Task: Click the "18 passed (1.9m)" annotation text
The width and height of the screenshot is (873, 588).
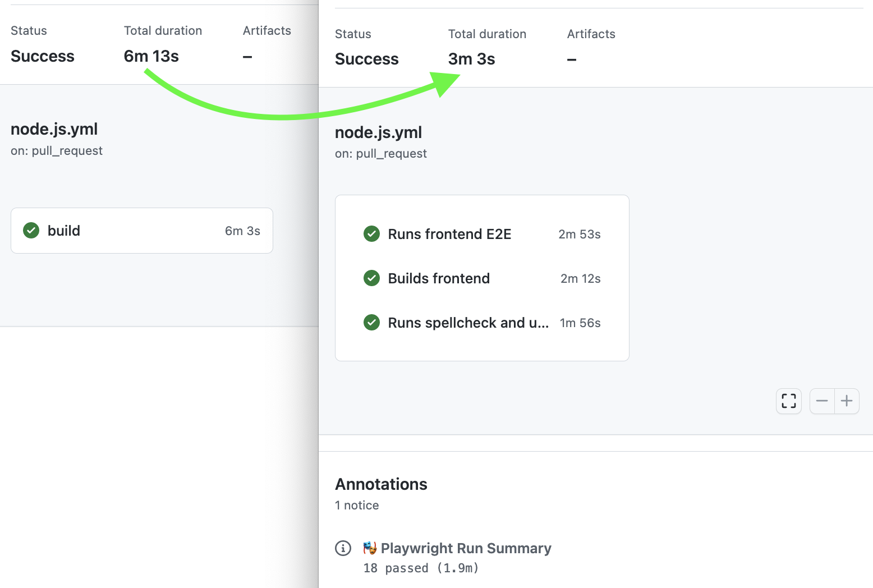Action: [x=421, y=568]
